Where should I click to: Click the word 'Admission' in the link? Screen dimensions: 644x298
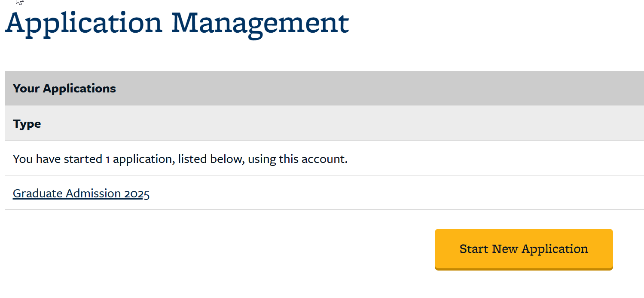point(93,194)
